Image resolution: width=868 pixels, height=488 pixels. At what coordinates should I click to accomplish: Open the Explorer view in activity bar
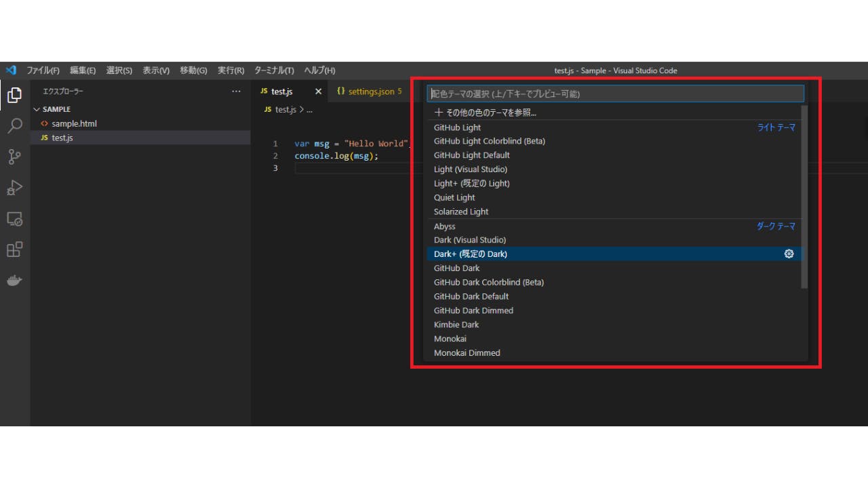click(14, 96)
